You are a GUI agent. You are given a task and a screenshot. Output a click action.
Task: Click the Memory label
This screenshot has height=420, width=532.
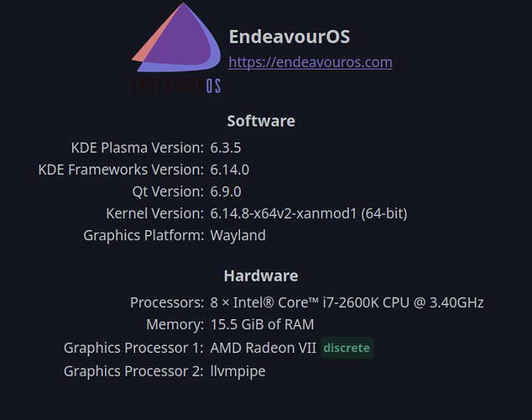click(175, 324)
